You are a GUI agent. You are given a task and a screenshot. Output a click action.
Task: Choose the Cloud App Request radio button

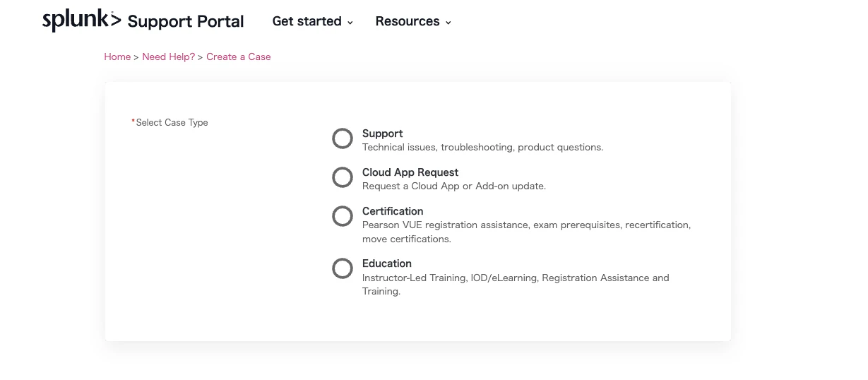point(343,177)
